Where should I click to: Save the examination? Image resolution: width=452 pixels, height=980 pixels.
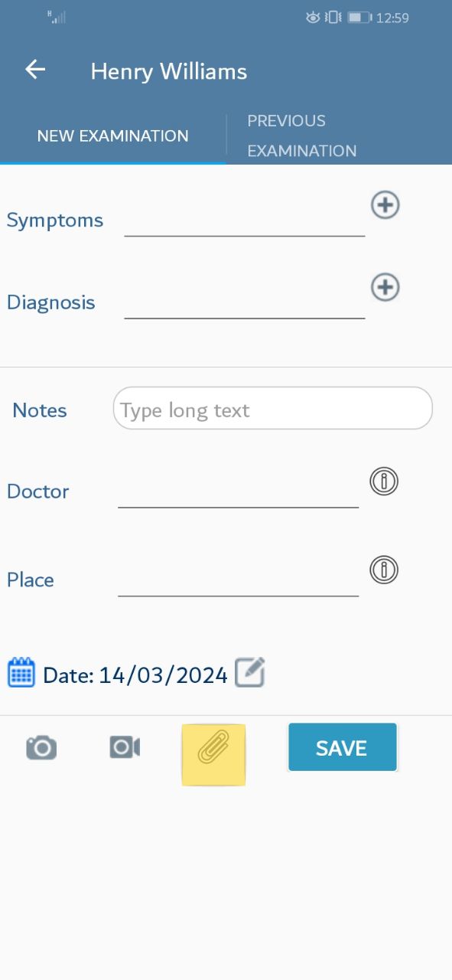(x=343, y=747)
